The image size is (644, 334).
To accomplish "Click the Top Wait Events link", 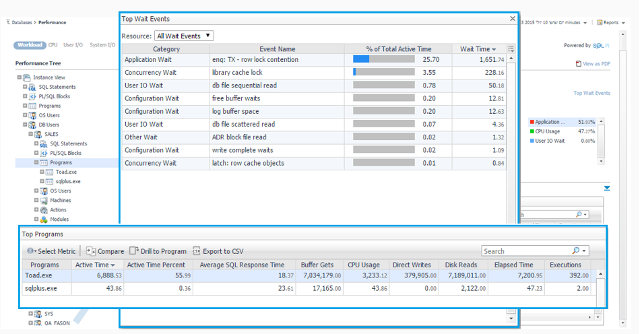I will coord(591,93).
